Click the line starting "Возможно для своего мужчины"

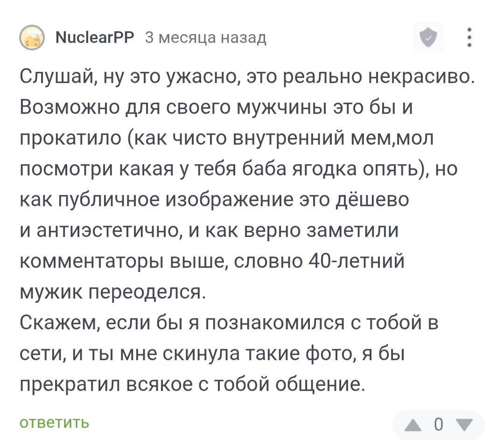click(217, 109)
